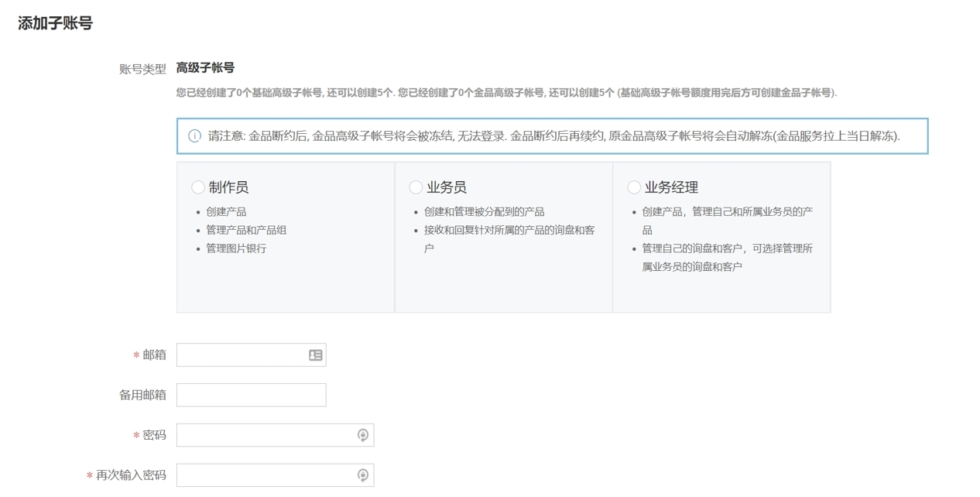The width and height of the screenshot is (980, 497).
Task: Click the 再次输入密码 input box
Action: 265,475
